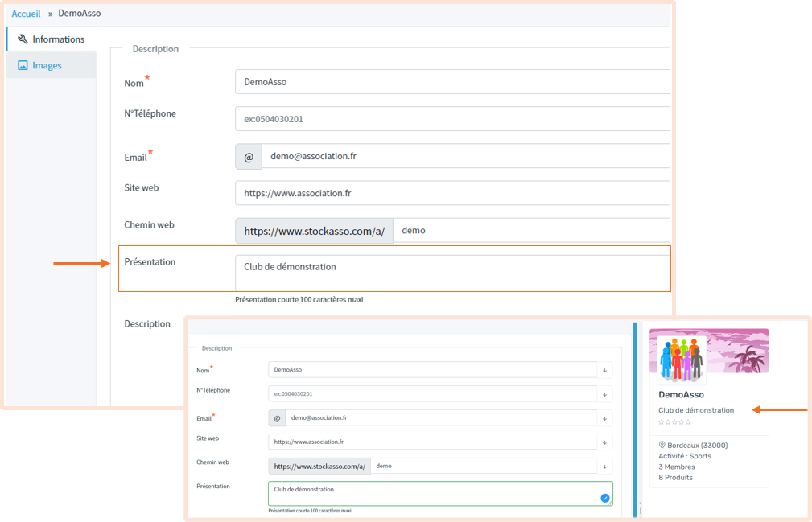Click the picture icon beside Images

pos(23,65)
